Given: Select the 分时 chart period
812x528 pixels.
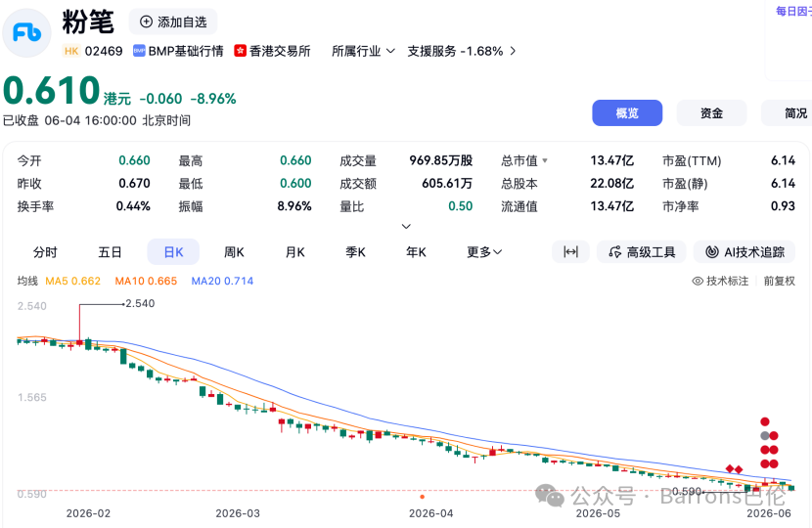Looking at the screenshot, I should (x=45, y=252).
